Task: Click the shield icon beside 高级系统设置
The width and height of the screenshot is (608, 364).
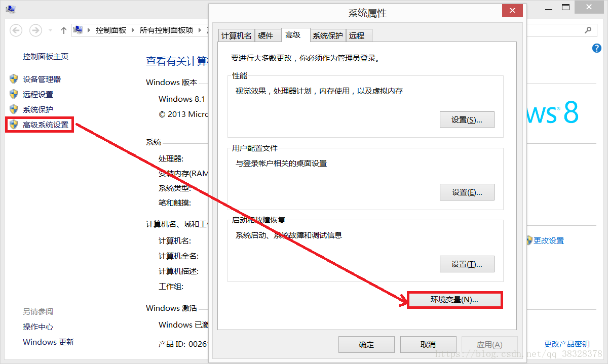Action: pos(14,125)
